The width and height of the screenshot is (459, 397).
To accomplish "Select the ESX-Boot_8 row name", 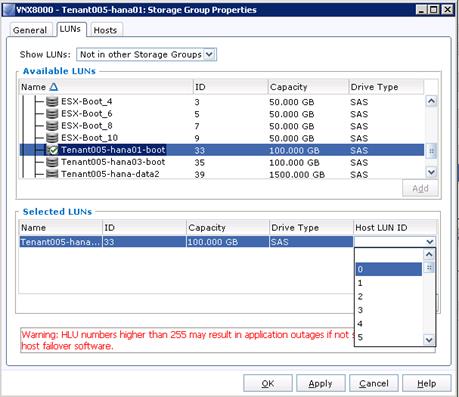I will click(x=87, y=126).
